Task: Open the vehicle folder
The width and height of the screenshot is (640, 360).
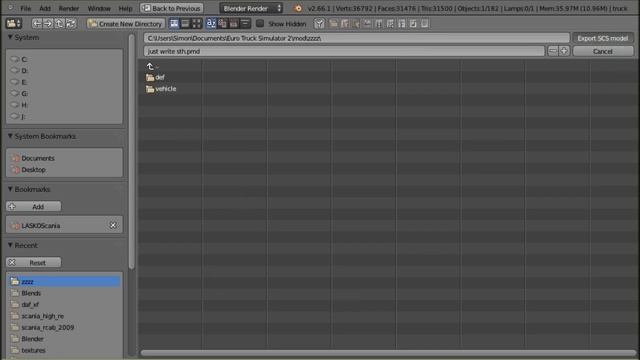Action: coord(161,89)
